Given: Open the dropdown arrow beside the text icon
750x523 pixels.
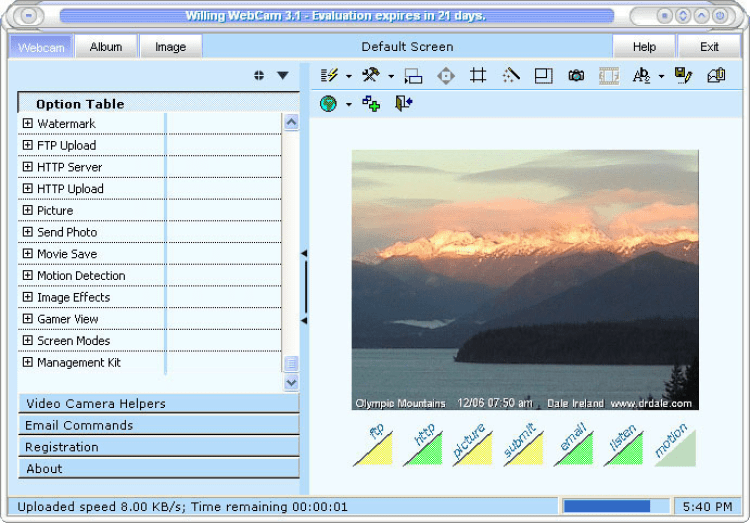Looking at the screenshot, I should click(x=661, y=76).
